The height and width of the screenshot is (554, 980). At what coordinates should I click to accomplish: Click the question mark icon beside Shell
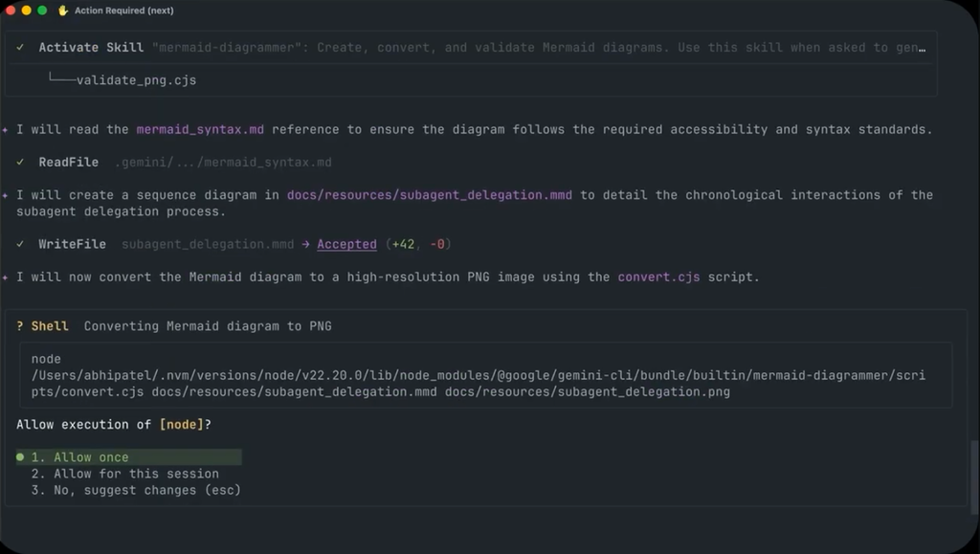pyautogui.click(x=20, y=326)
